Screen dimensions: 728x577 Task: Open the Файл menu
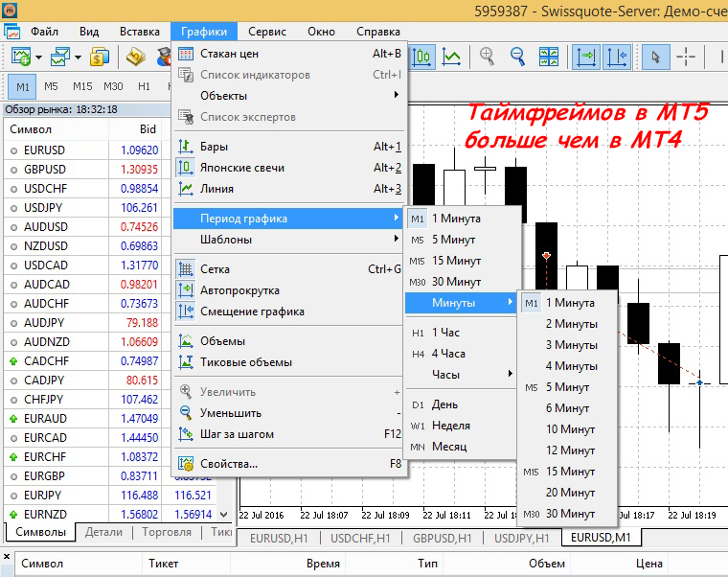point(44,32)
